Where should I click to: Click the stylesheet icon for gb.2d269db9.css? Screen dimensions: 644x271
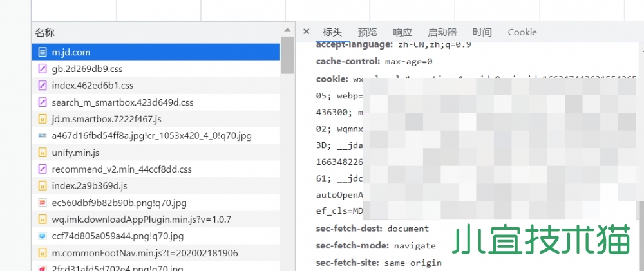pos(42,69)
